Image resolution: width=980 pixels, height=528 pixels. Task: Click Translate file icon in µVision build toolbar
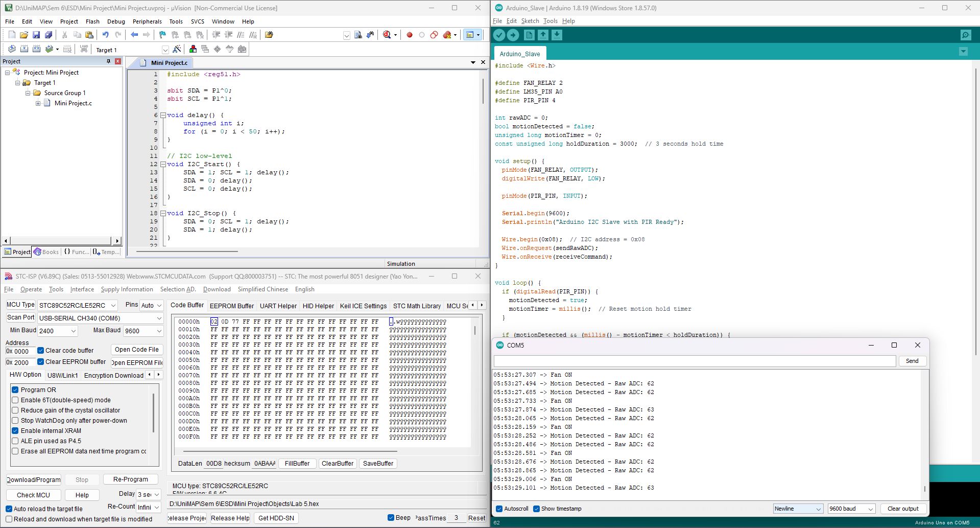pos(12,49)
